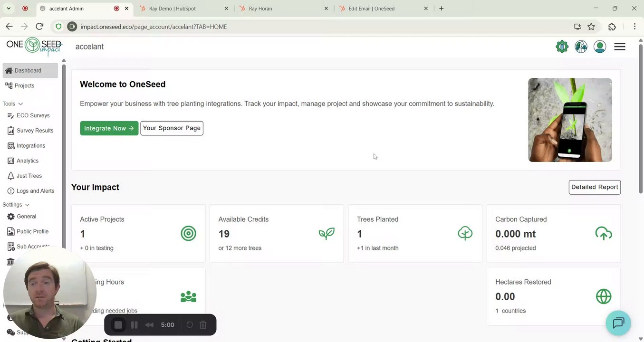Open the hamburger menu
644x342 pixels.
click(620, 47)
